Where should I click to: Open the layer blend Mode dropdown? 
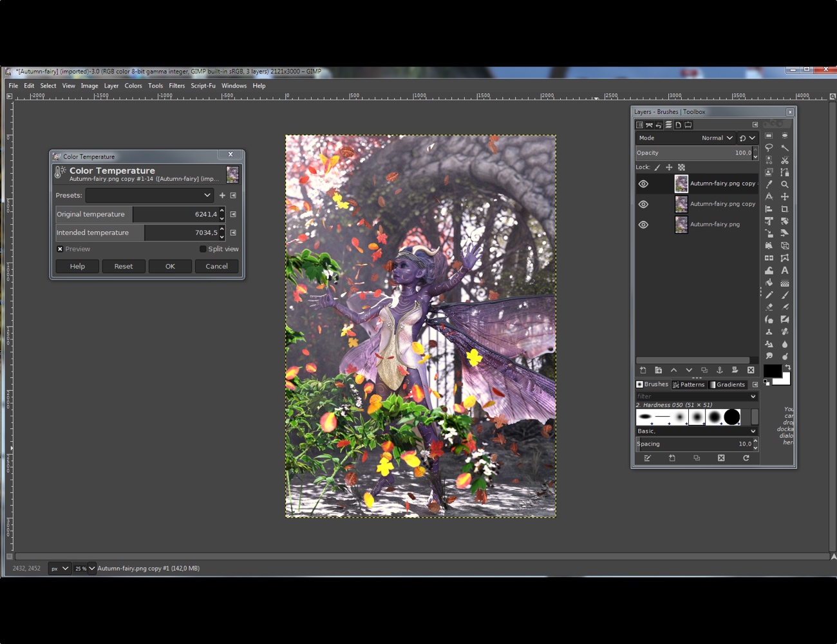point(717,137)
